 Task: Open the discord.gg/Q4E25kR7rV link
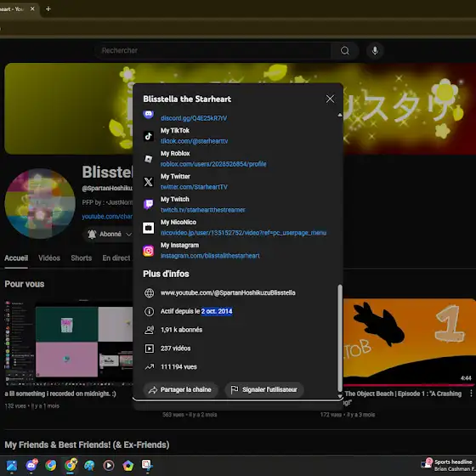pos(194,118)
